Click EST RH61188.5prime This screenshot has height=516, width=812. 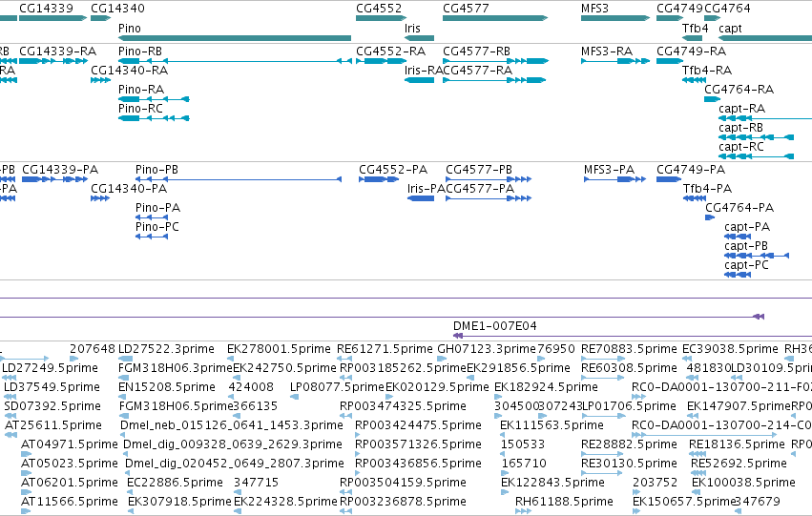pos(524,511)
